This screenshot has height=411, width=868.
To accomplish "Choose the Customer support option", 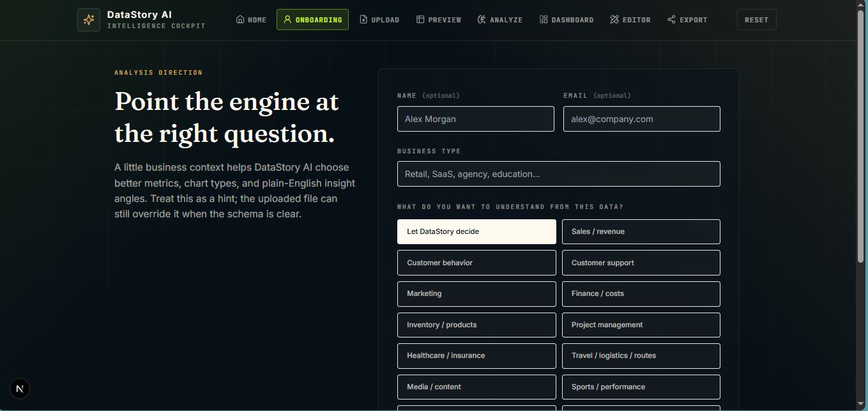I will tap(641, 263).
